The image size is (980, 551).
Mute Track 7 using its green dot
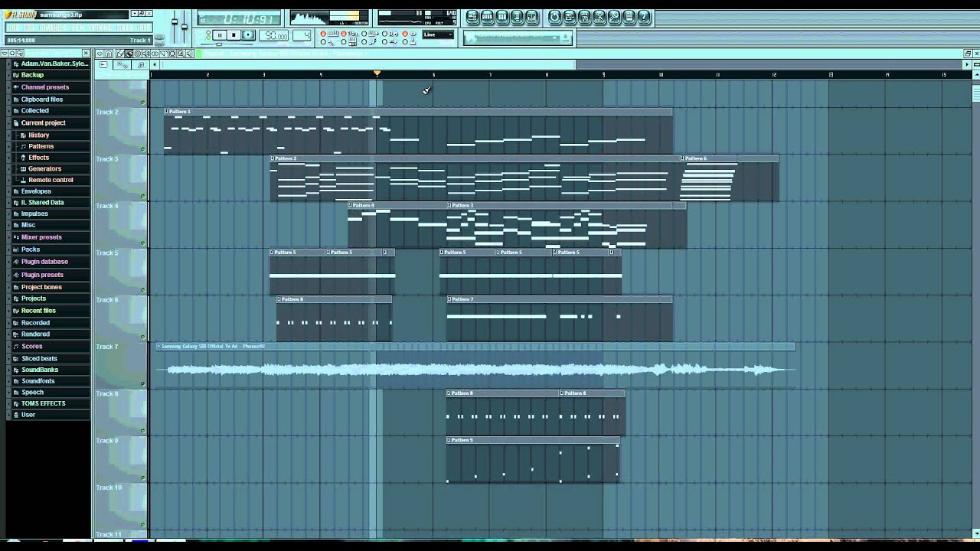click(143, 383)
